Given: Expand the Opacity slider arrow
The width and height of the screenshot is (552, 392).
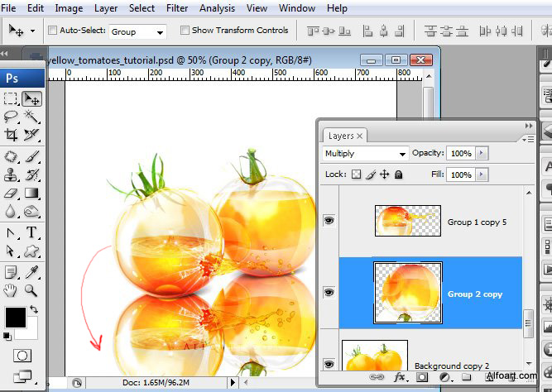Looking at the screenshot, I should [x=482, y=154].
